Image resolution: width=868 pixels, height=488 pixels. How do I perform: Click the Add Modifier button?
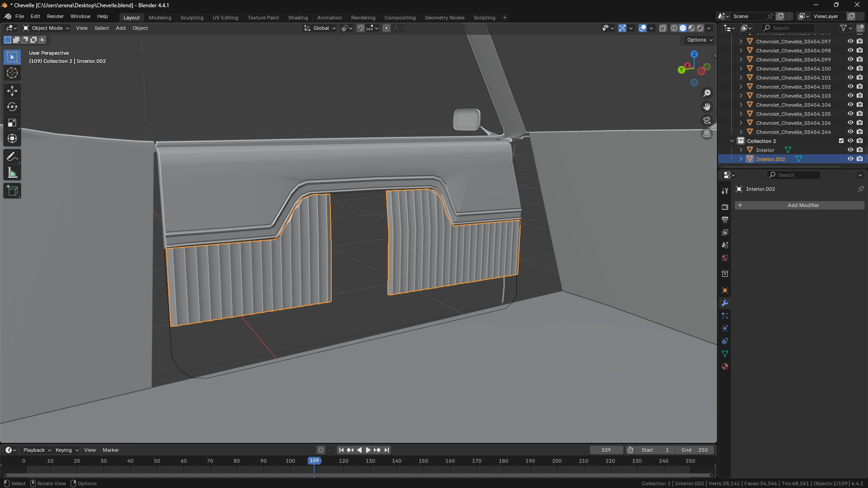(799, 205)
